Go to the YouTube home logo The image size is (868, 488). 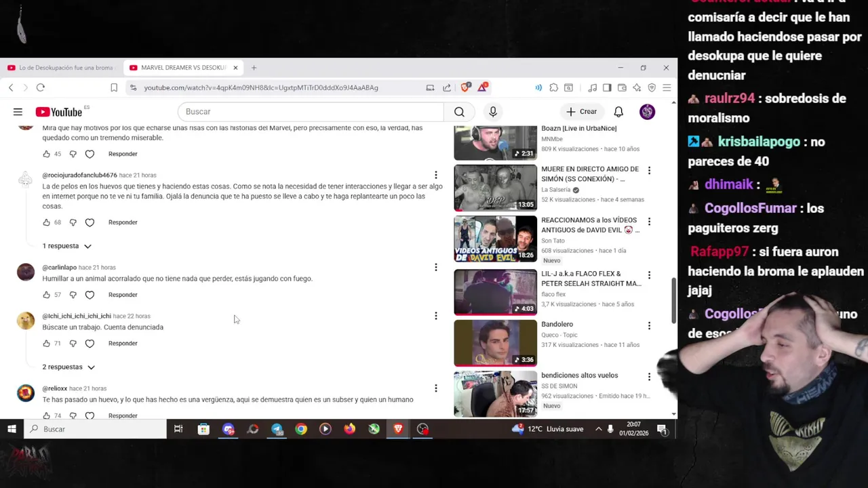(58, 112)
